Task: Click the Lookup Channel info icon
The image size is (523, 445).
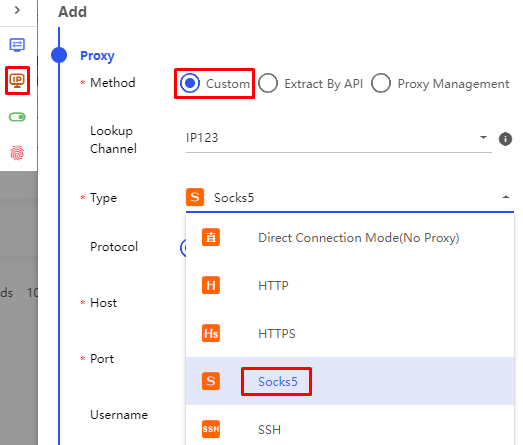Action: point(505,139)
